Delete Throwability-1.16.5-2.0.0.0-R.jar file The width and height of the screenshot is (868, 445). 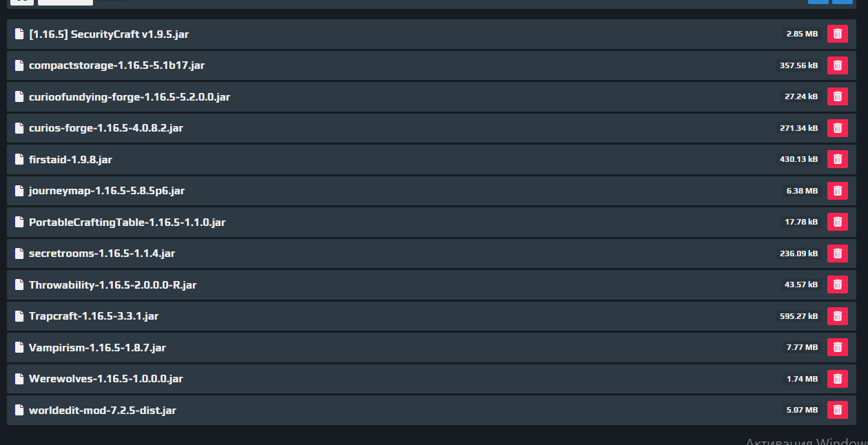point(837,284)
